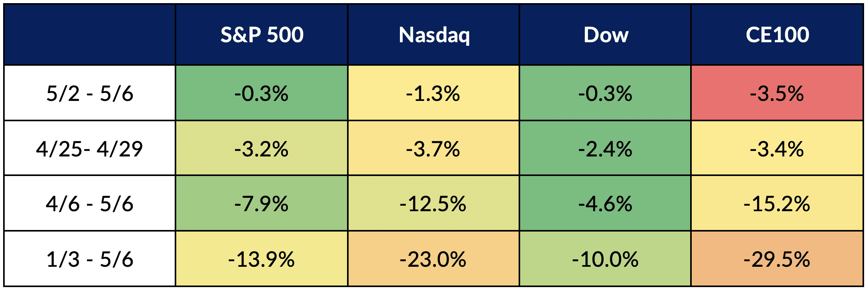Click the S&P 500 -3.2% cell
The image size is (868, 291).
(262, 149)
